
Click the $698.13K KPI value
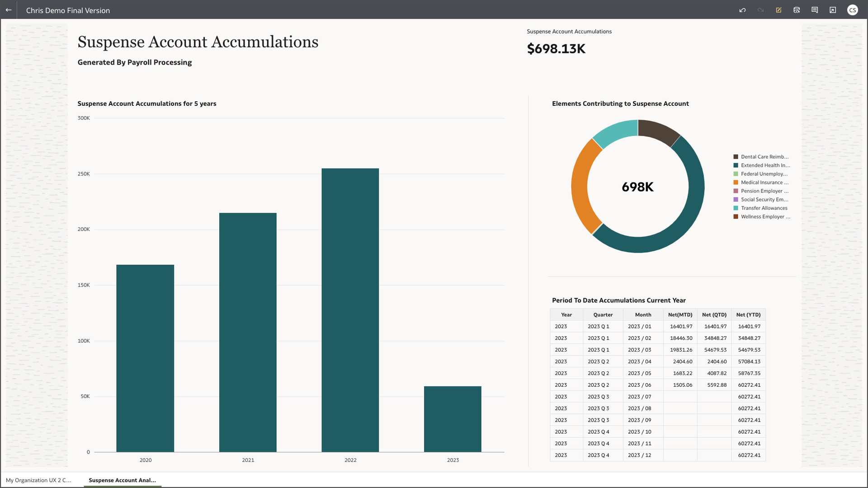click(556, 48)
